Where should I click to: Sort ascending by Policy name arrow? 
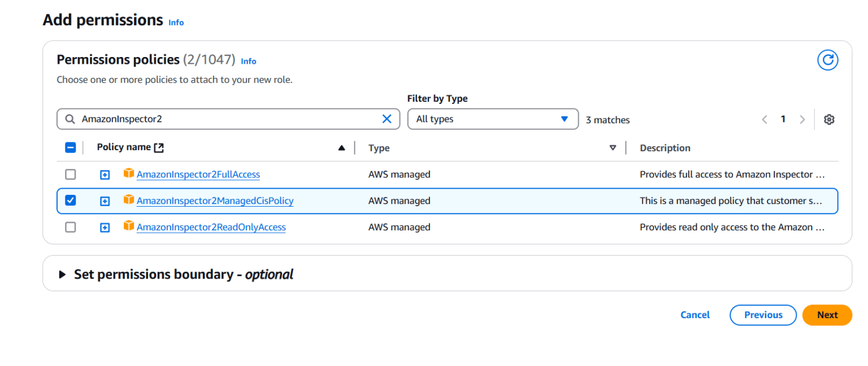341,148
